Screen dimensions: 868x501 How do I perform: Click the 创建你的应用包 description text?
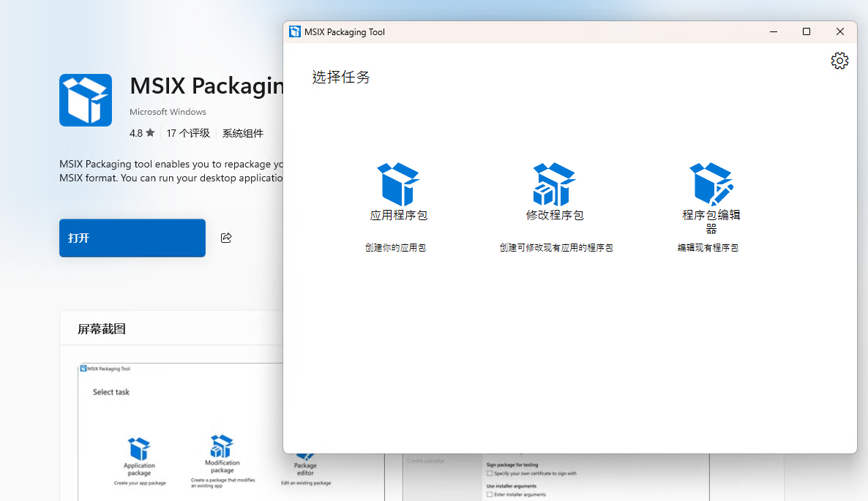point(395,248)
